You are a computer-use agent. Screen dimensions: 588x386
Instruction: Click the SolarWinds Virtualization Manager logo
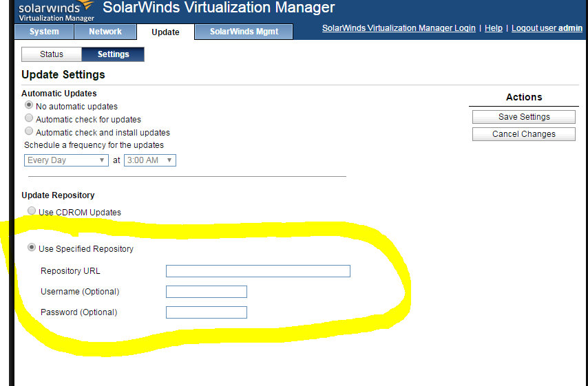tap(56, 11)
